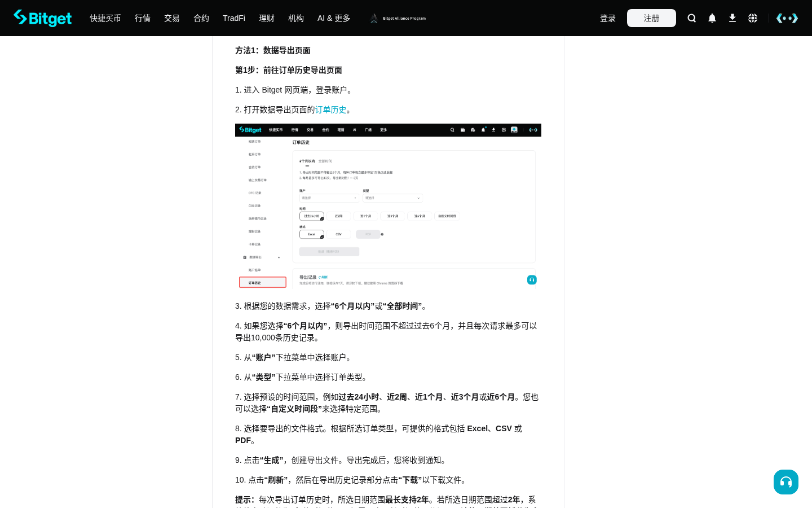
Task: Click the text 进入 Bitget 网页端，登录账户
Action: tap(295, 90)
